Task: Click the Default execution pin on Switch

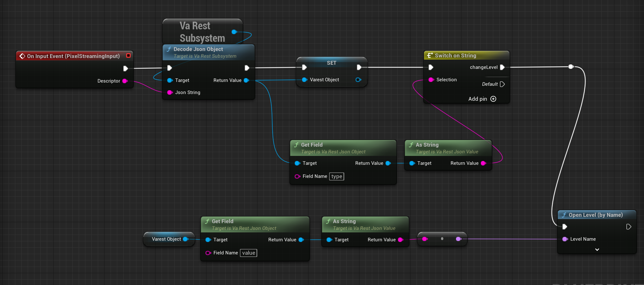Action: pyautogui.click(x=502, y=84)
